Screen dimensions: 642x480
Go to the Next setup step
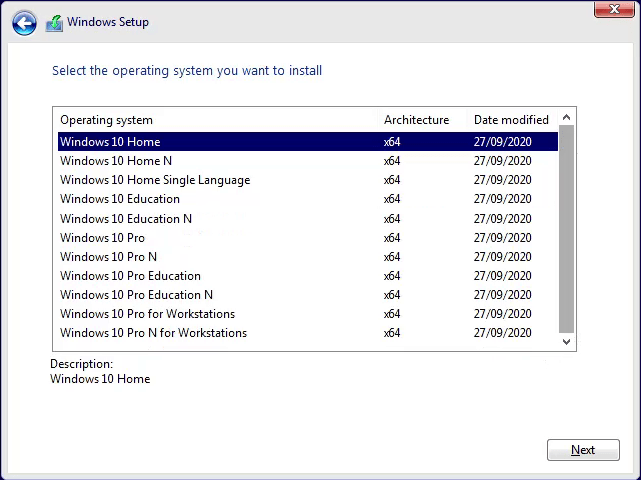click(x=583, y=450)
